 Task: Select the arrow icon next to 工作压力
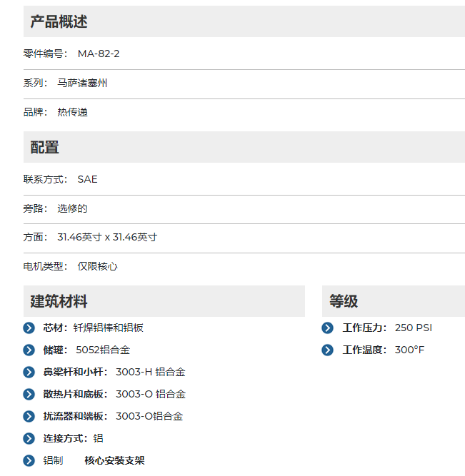coord(327,328)
